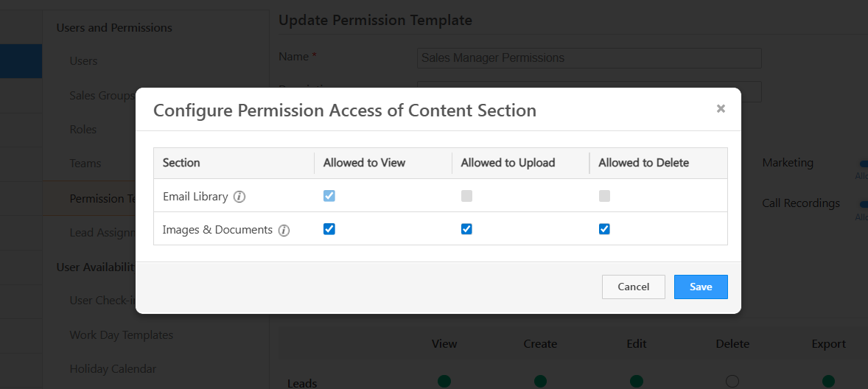Uncheck Images & Documents Allowed to Upload
Screen dimensions: 868x389
pyautogui.click(x=466, y=229)
